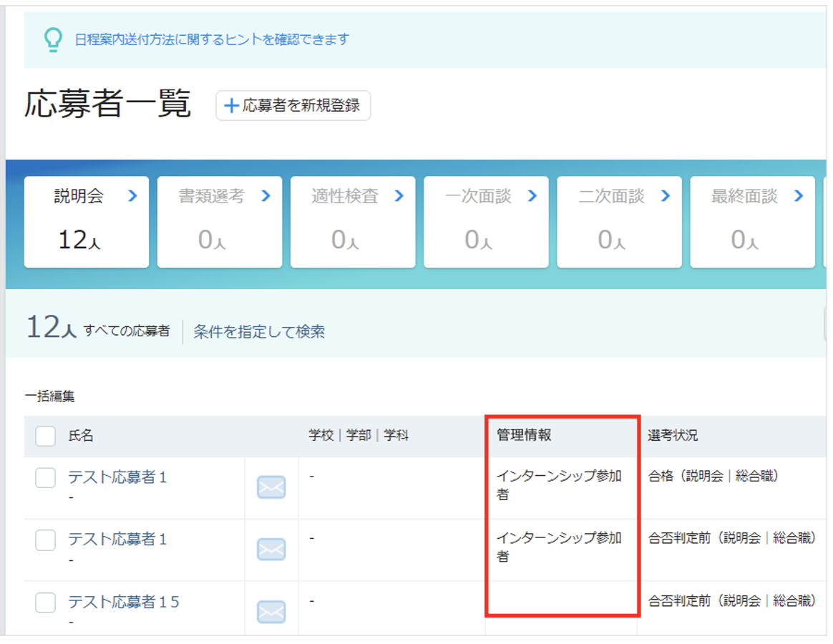Screen dimensions: 833x644
Task: Click 応募者を新規登録 button
Action: (293, 105)
